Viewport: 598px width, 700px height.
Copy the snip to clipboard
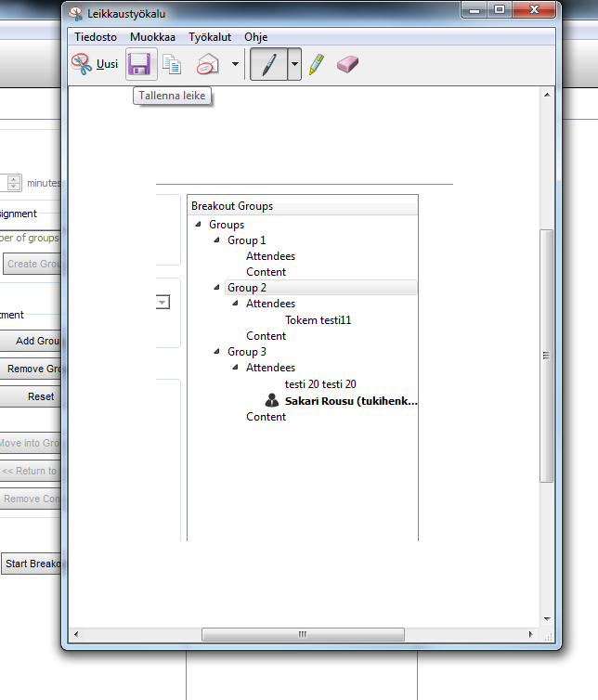click(x=172, y=65)
